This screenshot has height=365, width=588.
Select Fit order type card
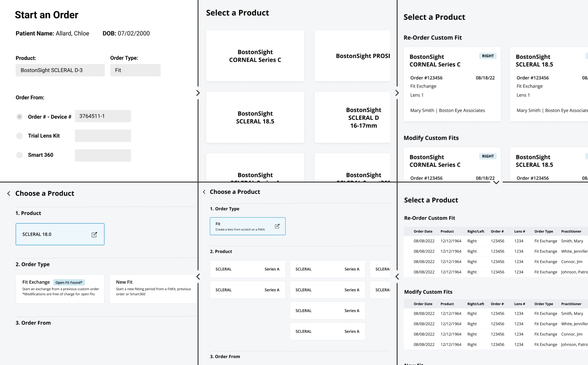pyautogui.click(x=247, y=226)
